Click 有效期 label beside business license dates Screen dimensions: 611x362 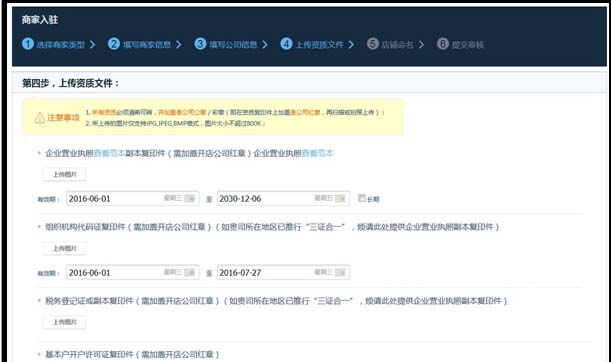49,200
